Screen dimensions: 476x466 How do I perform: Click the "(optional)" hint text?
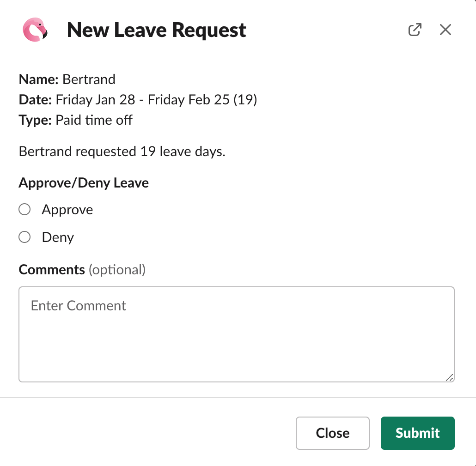(x=117, y=269)
